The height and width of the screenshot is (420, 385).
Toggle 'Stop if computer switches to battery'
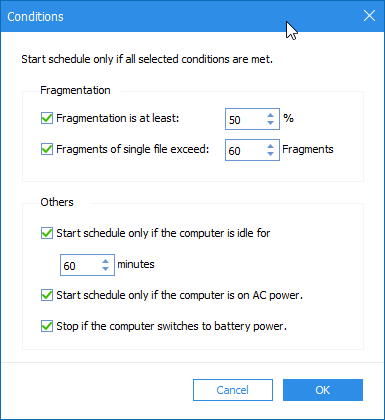pos(47,326)
